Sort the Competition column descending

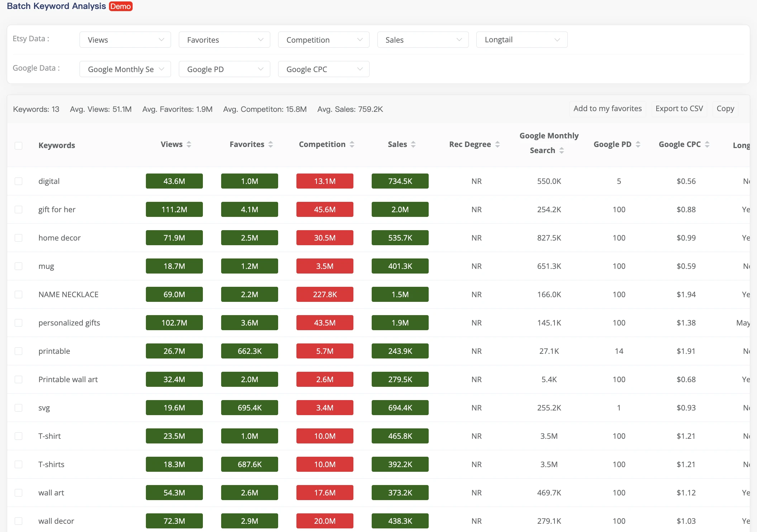pos(352,144)
